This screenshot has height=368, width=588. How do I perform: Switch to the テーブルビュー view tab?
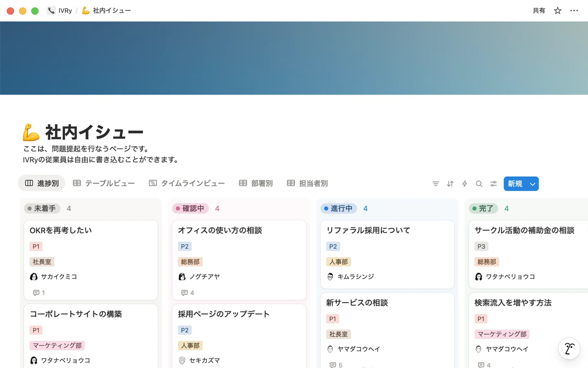[104, 183]
